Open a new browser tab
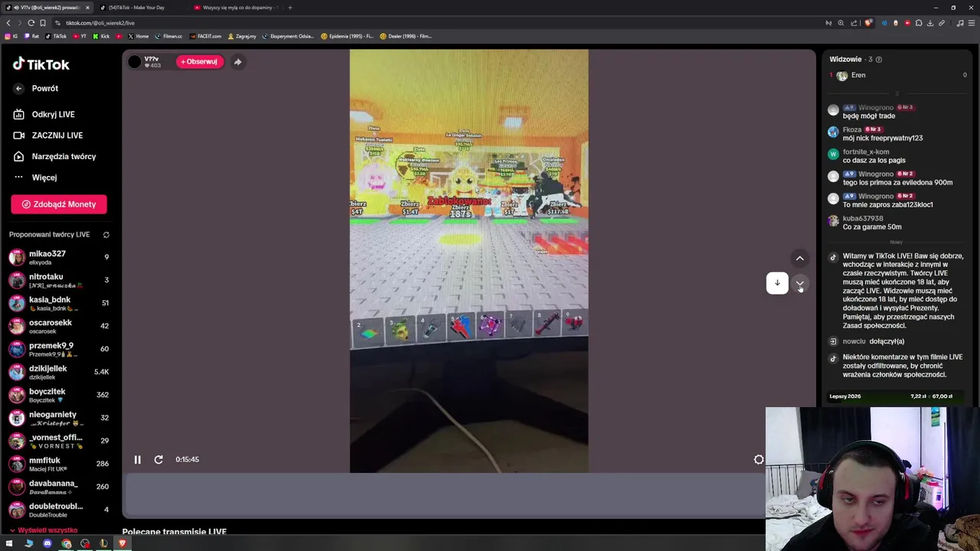The image size is (980, 551). 290,8
